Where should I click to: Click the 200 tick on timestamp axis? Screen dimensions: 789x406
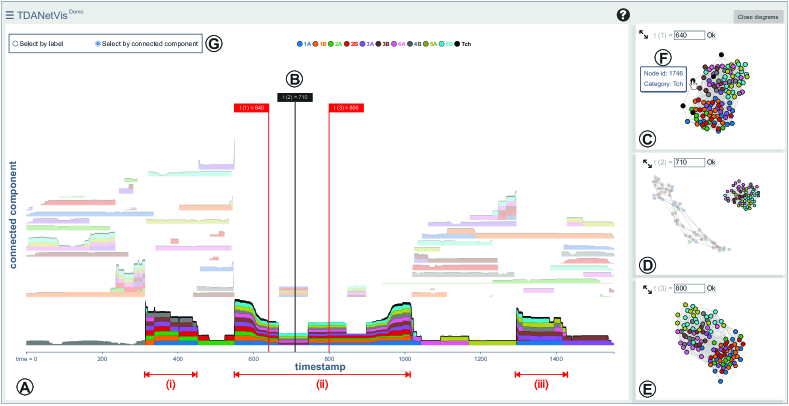102,360
